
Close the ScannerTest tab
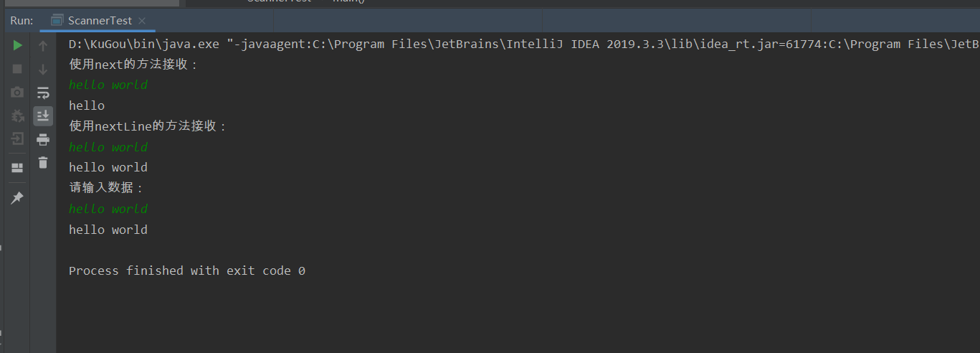coord(141,21)
